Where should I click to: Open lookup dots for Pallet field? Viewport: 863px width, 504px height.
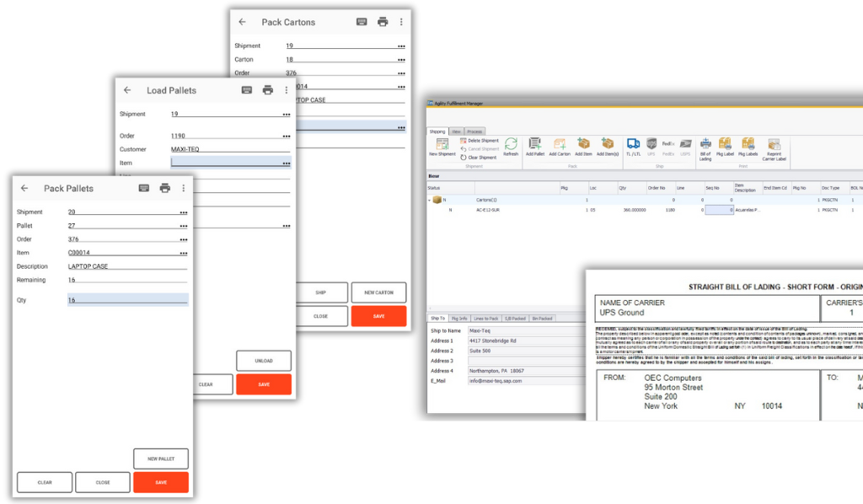click(183, 226)
